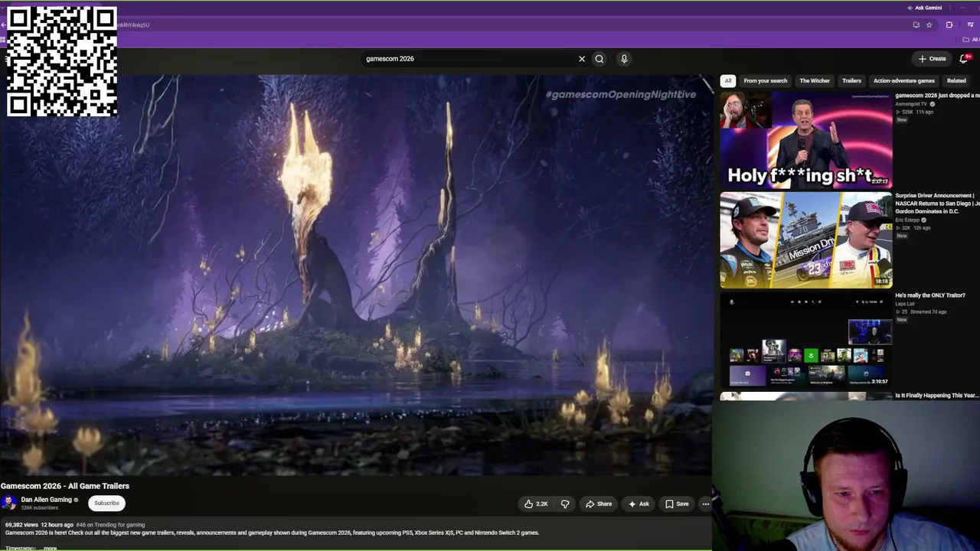Open the NASCAR Mission Drive video thumbnail
This screenshot has height=551, width=980.
[x=806, y=240]
